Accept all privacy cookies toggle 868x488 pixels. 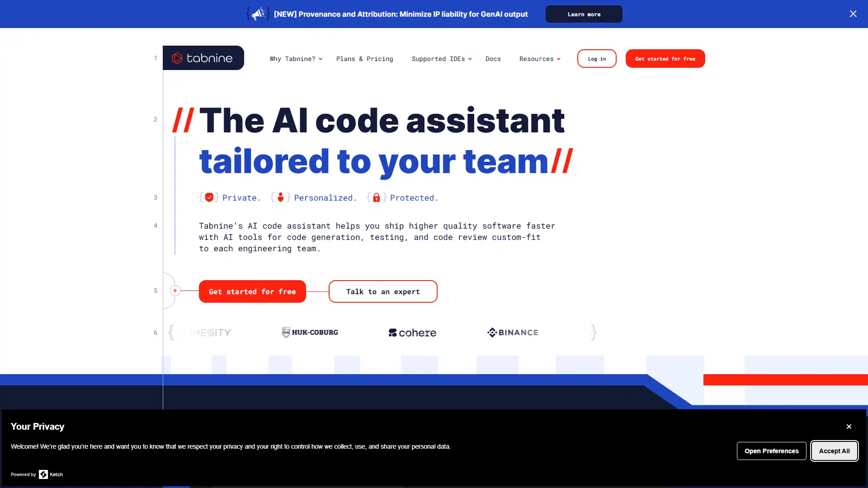(x=835, y=450)
